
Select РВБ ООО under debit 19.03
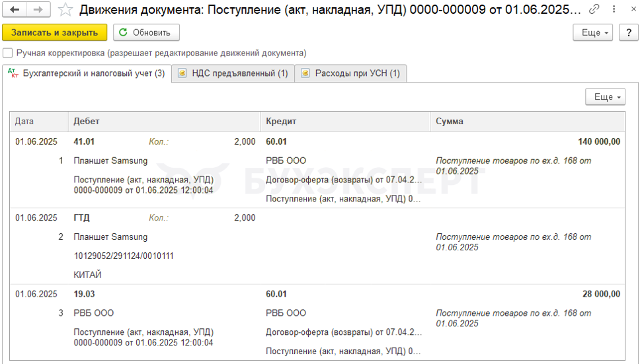tap(94, 313)
